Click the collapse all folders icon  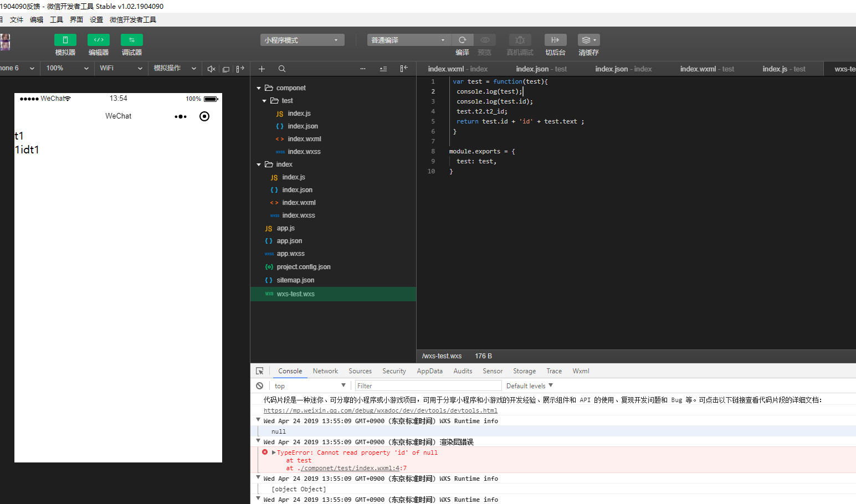(383, 69)
